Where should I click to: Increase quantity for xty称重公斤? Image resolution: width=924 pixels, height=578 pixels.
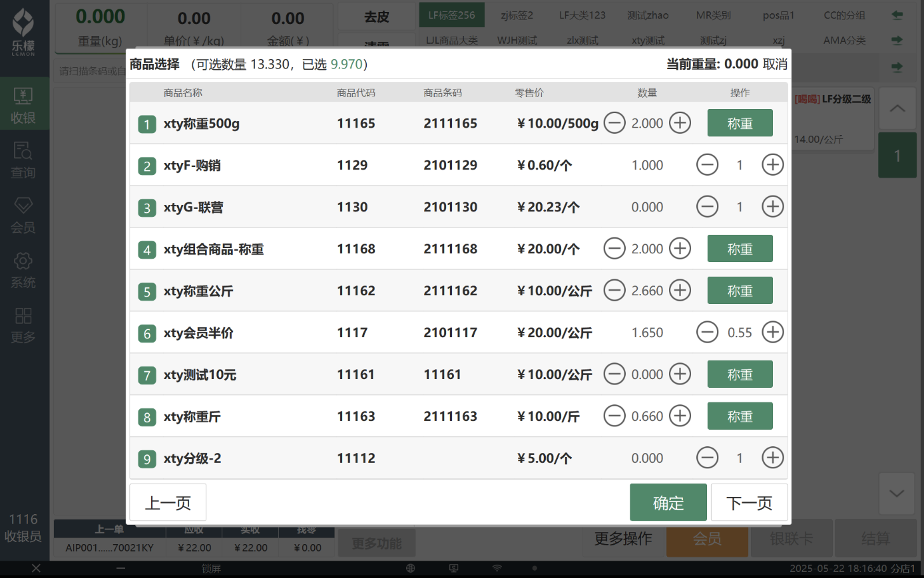click(x=680, y=291)
